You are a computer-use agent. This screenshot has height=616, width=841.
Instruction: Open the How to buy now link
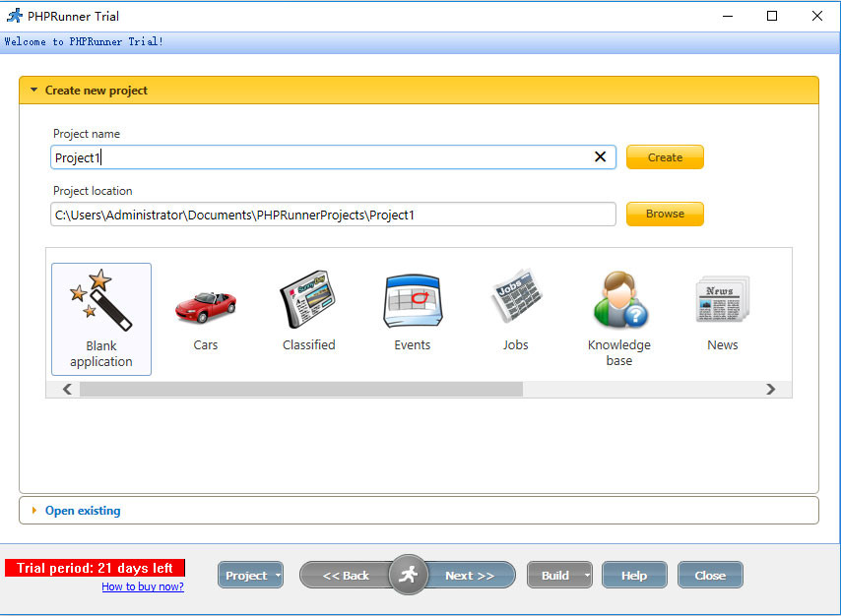tap(143, 586)
